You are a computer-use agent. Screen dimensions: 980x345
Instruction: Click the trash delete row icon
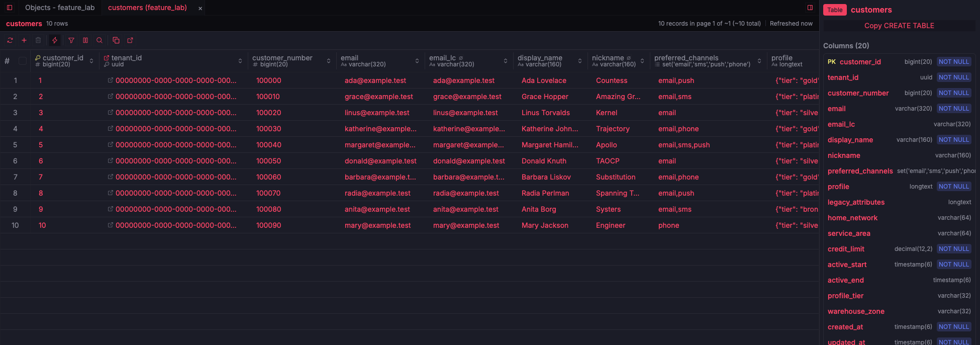(38, 40)
